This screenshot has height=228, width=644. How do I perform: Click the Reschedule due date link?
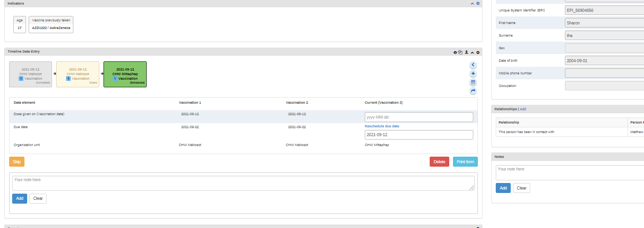click(382, 126)
